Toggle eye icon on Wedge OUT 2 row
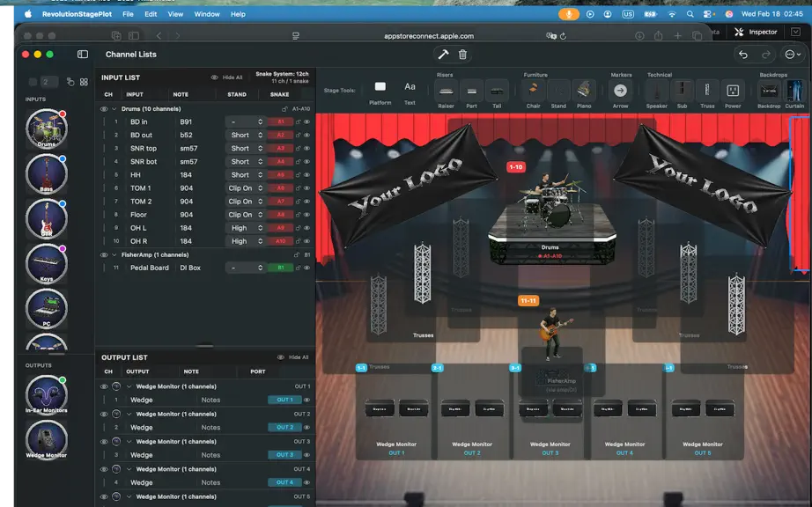Screen dimensions: 812x507 pyautogui.click(x=307, y=427)
